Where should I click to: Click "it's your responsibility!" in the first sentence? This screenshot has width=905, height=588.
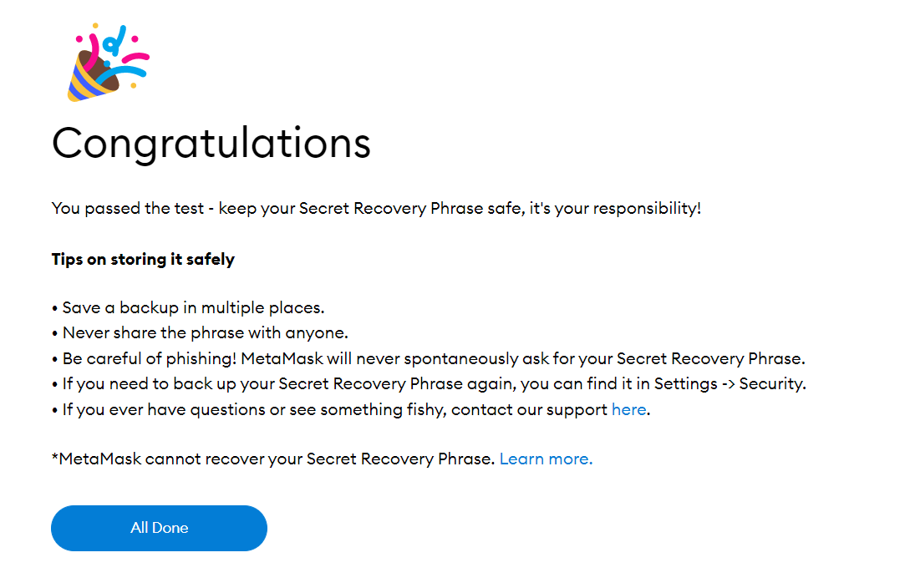pyautogui.click(x=615, y=208)
